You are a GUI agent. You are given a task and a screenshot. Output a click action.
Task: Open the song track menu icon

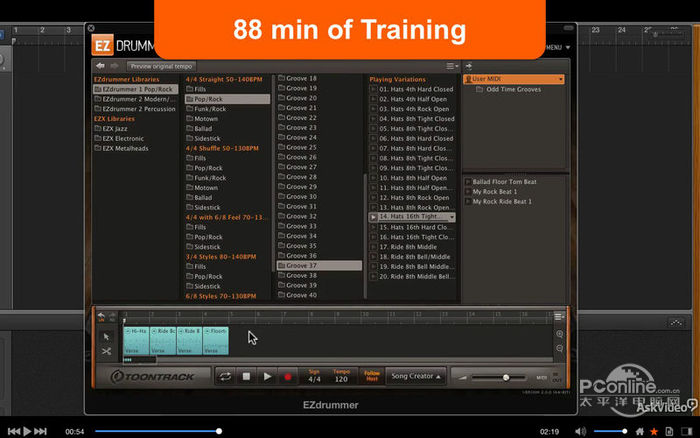click(x=558, y=317)
